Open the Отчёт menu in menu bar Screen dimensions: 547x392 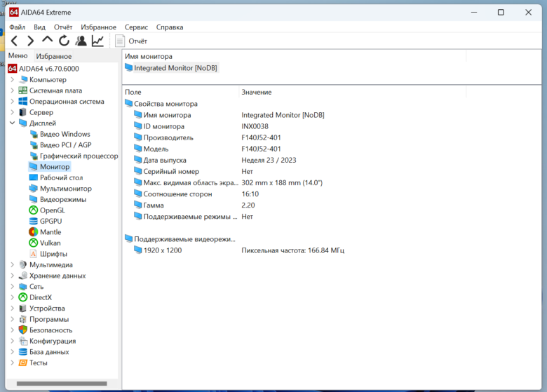pos(63,27)
